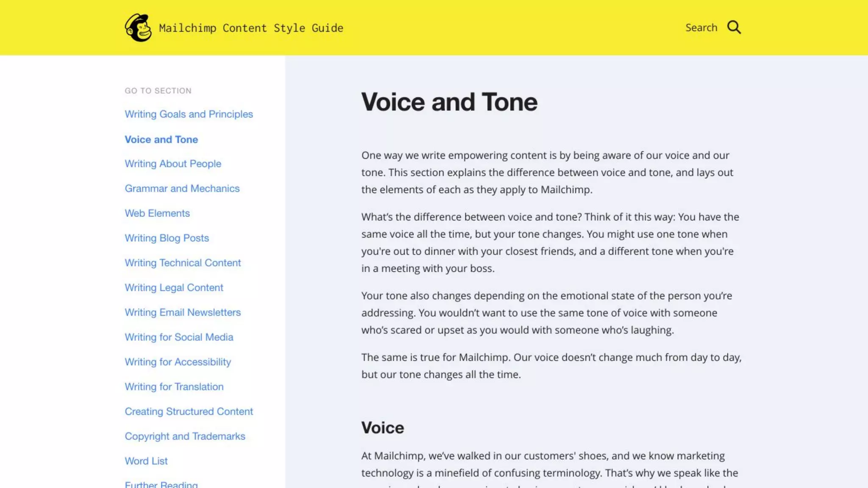Open Writing Technical Content section
868x488 pixels.
click(183, 263)
